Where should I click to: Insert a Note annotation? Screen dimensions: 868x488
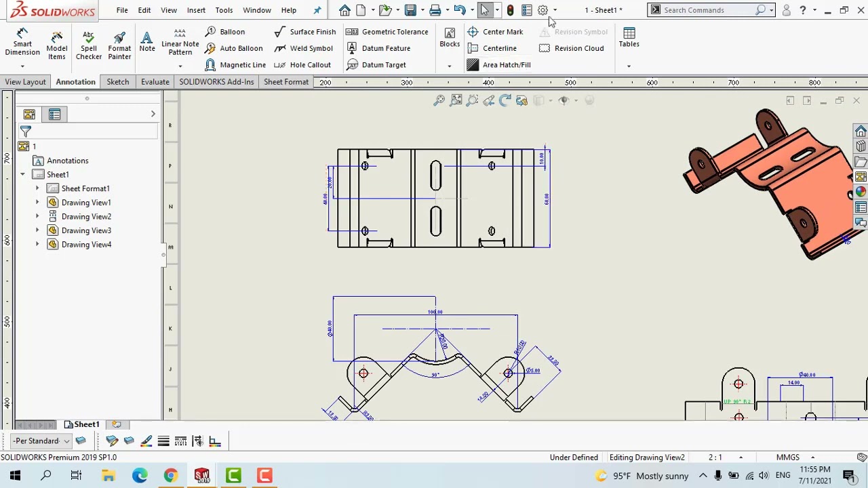click(x=147, y=41)
